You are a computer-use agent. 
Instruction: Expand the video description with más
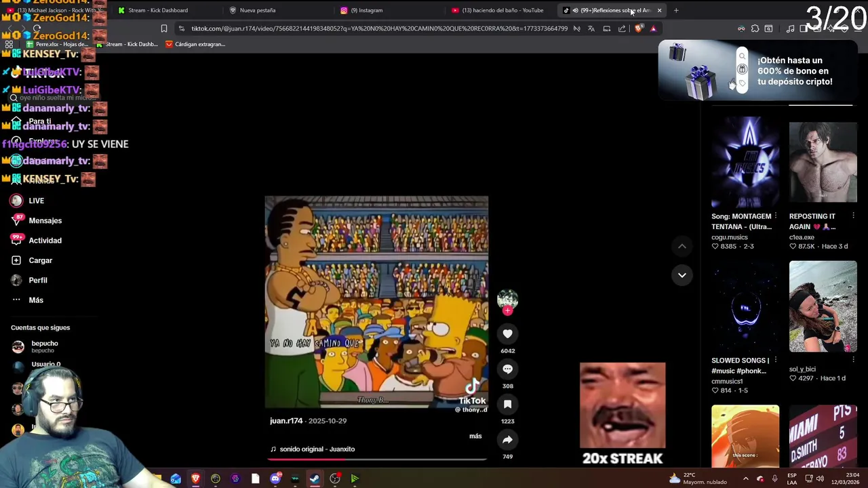(x=475, y=436)
